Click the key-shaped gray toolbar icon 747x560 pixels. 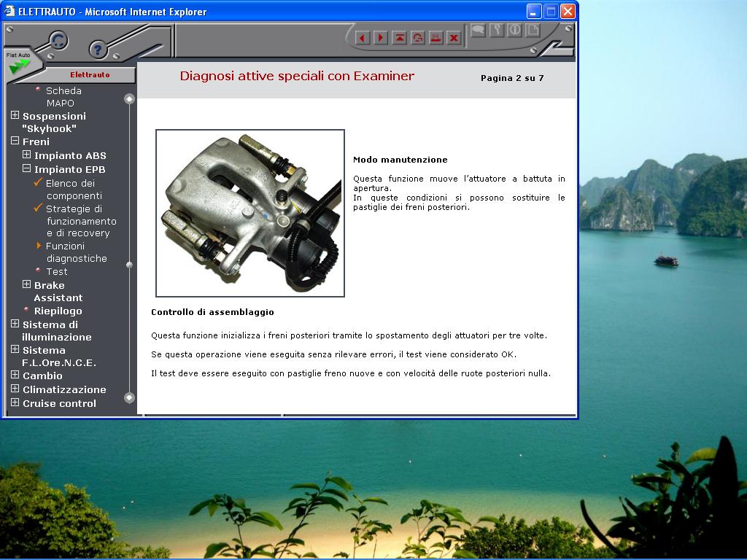[x=496, y=30]
